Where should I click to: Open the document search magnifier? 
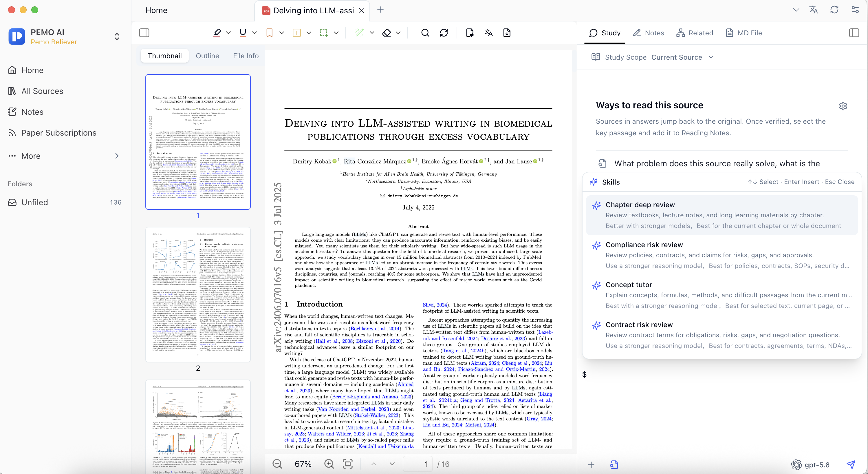pyautogui.click(x=425, y=33)
